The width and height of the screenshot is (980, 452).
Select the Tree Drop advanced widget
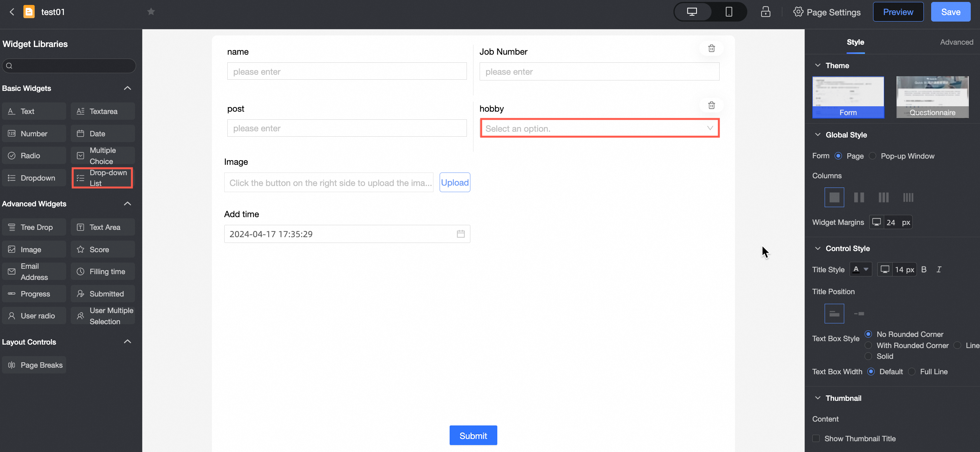(x=34, y=227)
